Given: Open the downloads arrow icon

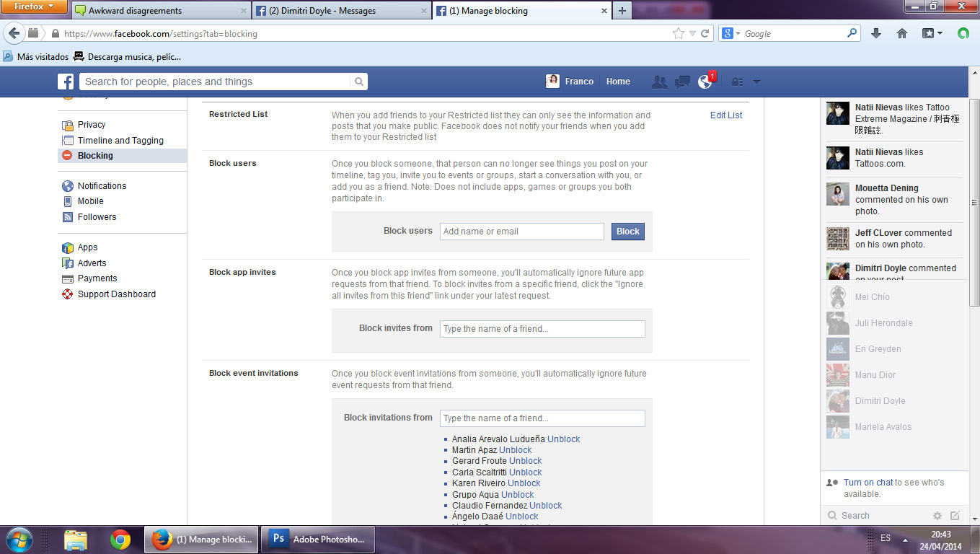Looking at the screenshot, I should click(876, 34).
